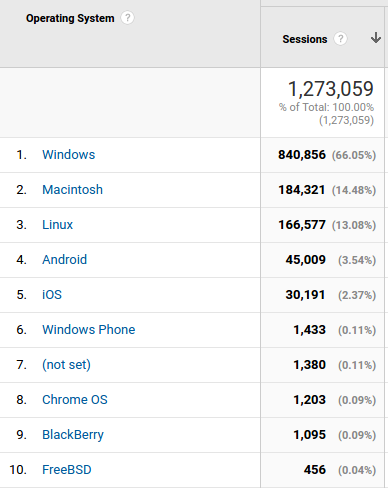This screenshot has width=388, height=491.
Task: Click the 840,856 sessions cell for Windows
Action: click(x=302, y=155)
